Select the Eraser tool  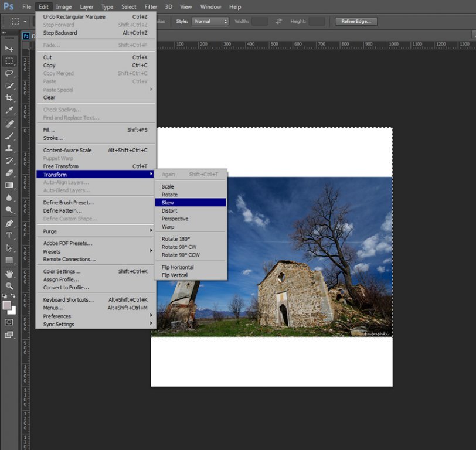(9, 173)
